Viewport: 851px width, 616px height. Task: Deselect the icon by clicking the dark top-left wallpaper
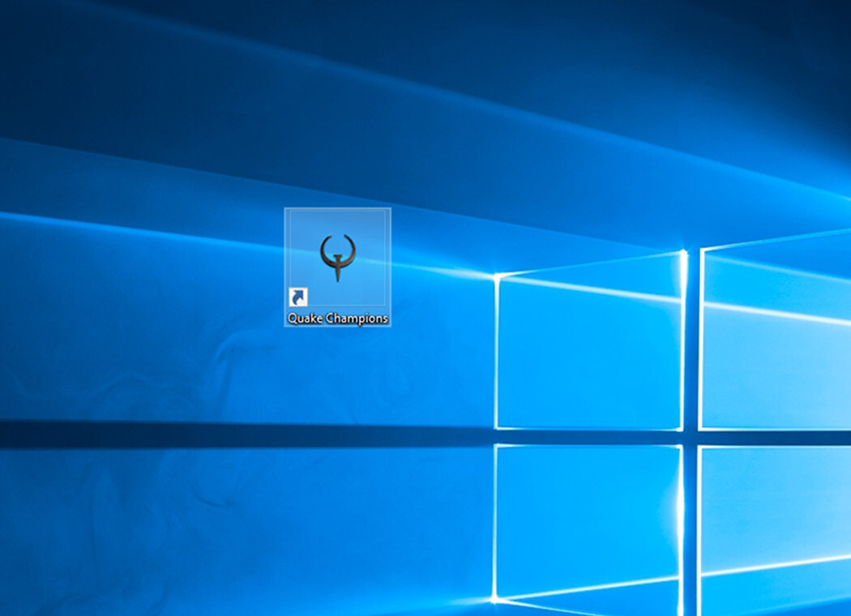coord(65,49)
